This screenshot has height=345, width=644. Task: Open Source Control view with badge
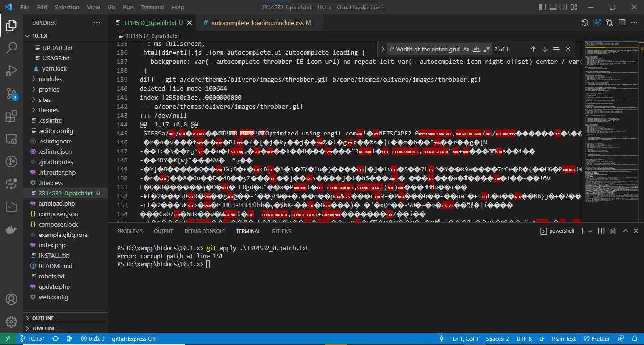pos(11,93)
